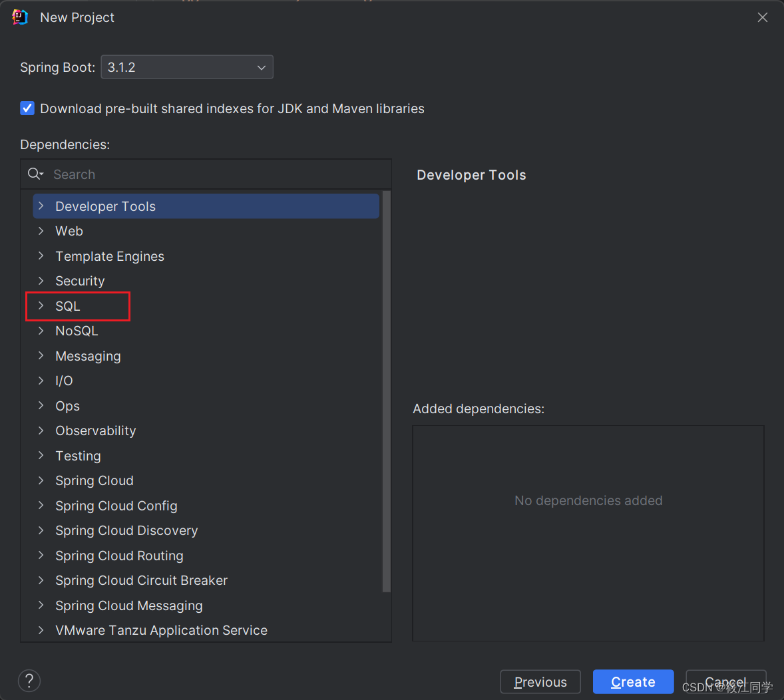Expand the Security chevron
784x700 pixels.
[x=41, y=281]
